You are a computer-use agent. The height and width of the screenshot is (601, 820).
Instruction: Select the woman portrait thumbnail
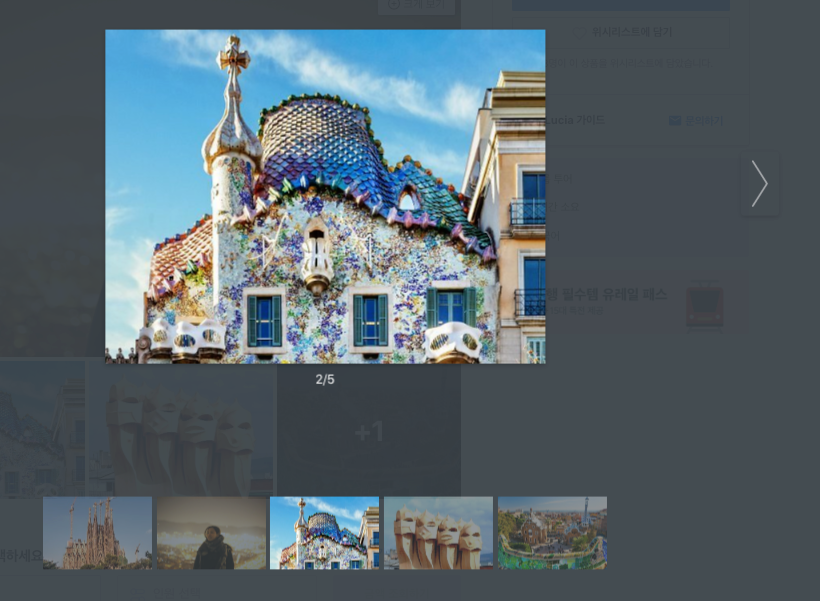tap(212, 533)
